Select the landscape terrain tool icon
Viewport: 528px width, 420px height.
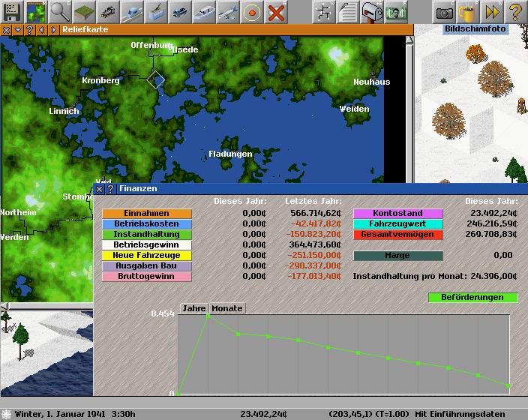pyautogui.click(x=83, y=12)
